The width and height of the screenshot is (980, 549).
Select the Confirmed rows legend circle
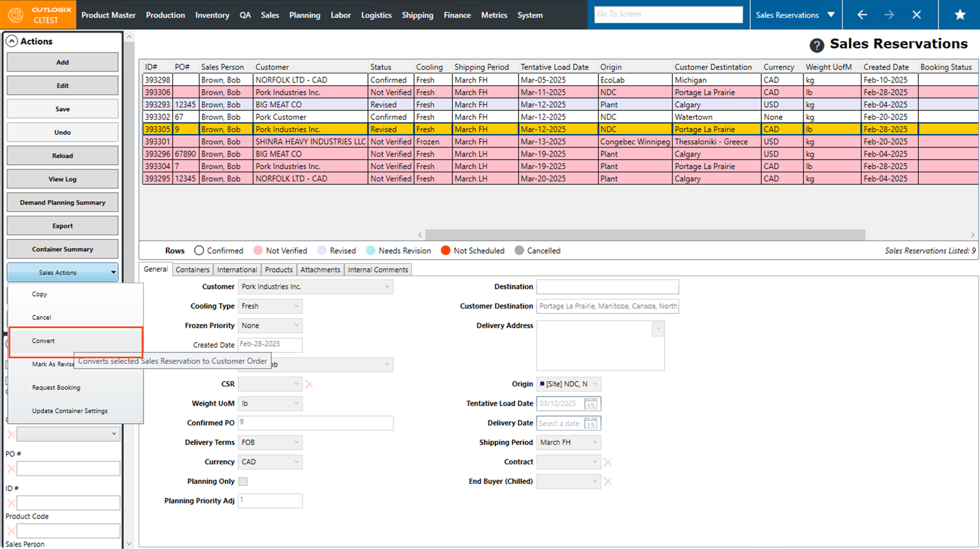(x=199, y=251)
